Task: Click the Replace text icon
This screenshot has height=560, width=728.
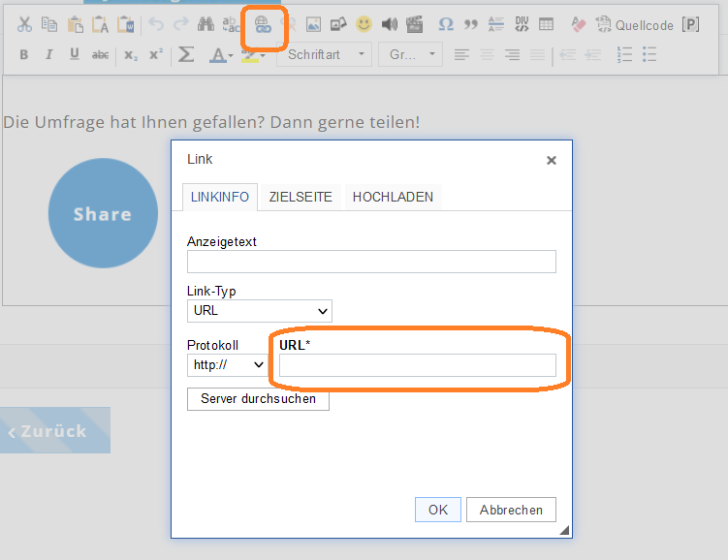Action: 231,24
